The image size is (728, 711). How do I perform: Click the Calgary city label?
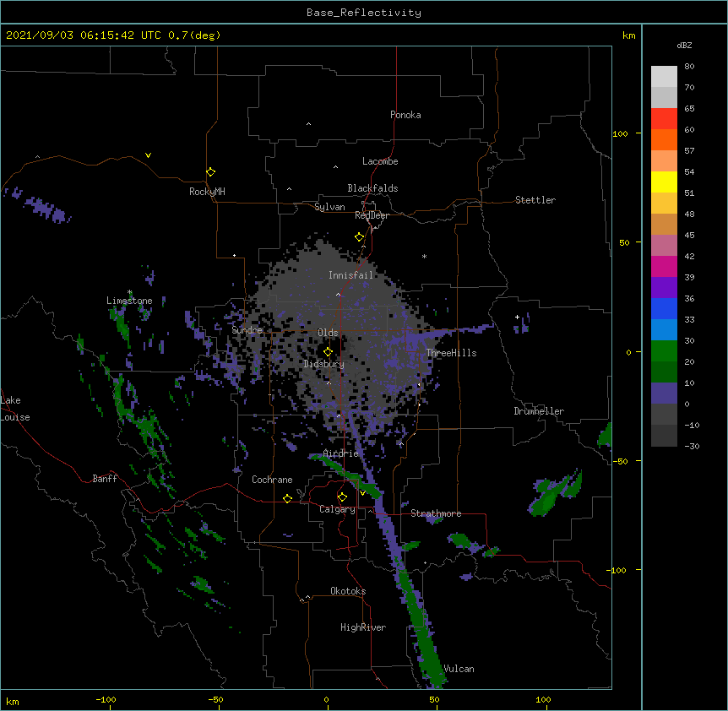(337, 509)
